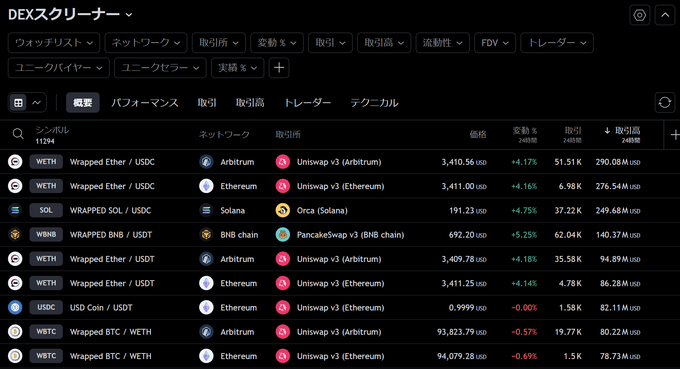Click the Uniswap icon in the Ethereum Wrapped Ether / USDT row
Viewport: 680px width, 369px height.
coord(283,283)
